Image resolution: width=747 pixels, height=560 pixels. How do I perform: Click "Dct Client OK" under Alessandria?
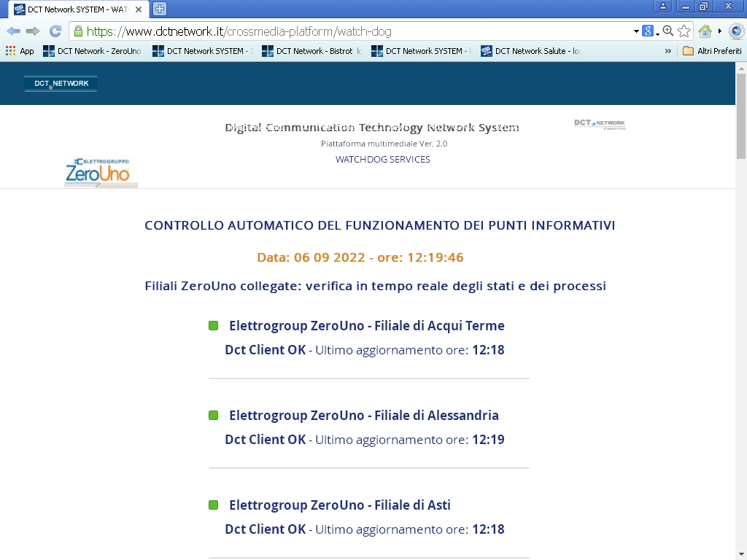(x=266, y=440)
